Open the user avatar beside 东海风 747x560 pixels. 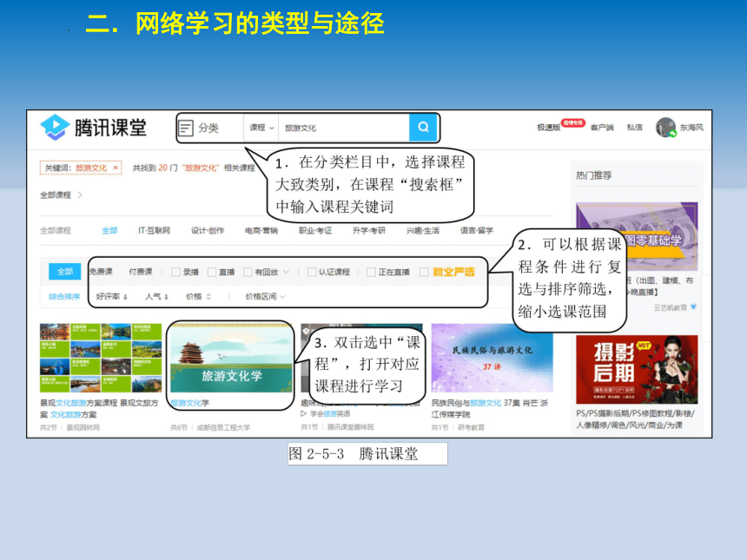click(x=665, y=127)
